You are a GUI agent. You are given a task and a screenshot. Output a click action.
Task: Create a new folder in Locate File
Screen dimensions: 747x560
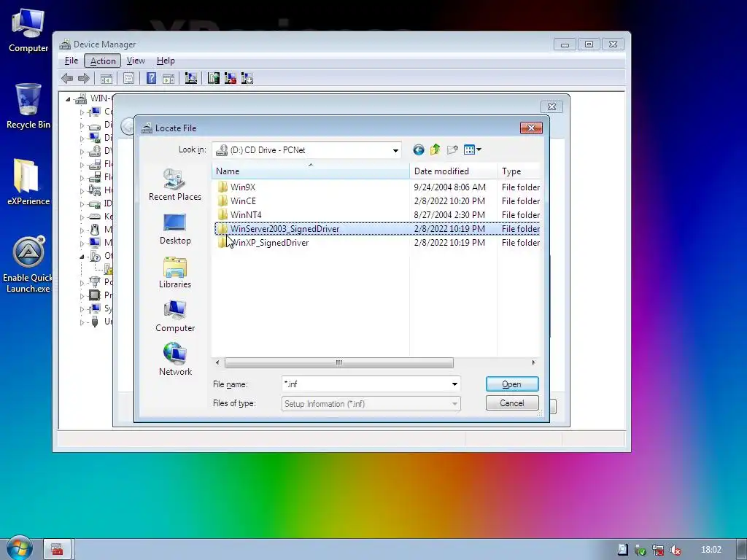point(452,150)
